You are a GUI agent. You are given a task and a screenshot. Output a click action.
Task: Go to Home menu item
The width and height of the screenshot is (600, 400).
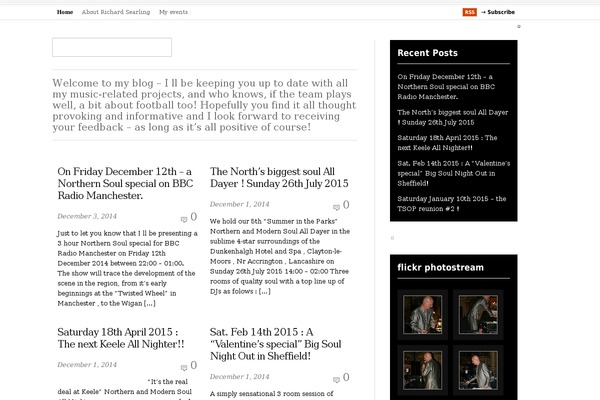tap(65, 12)
